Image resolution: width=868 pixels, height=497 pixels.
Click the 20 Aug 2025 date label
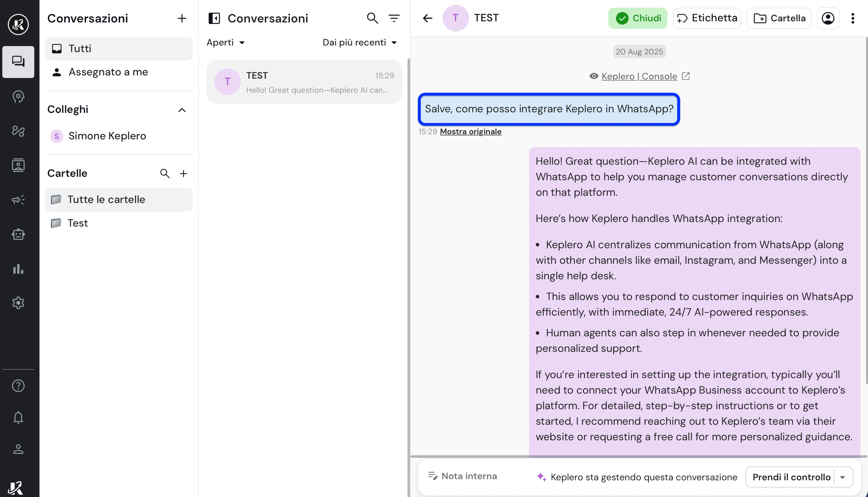pyautogui.click(x=639, y=52)
